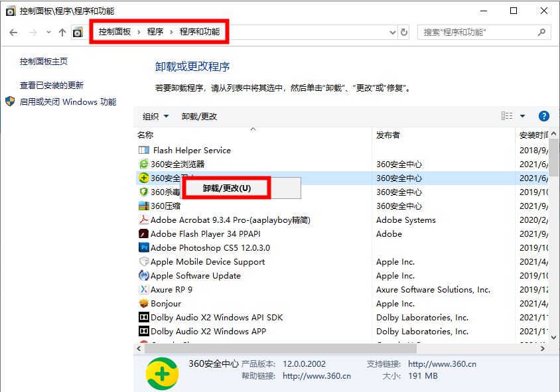This screenshot has width=560, height=392.
Task: Click the vertical scrollbar thumb
Action: coord(554,157)
